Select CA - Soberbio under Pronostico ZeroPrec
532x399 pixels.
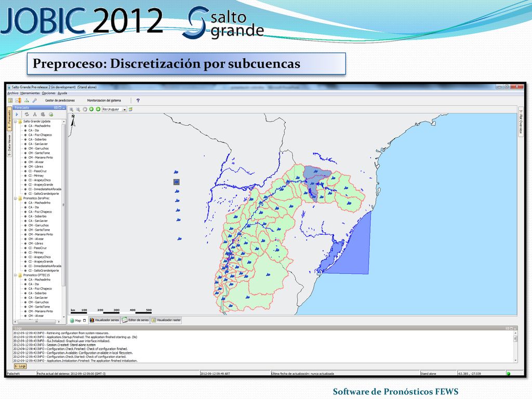pyautogui.click(x=37, y=217)
